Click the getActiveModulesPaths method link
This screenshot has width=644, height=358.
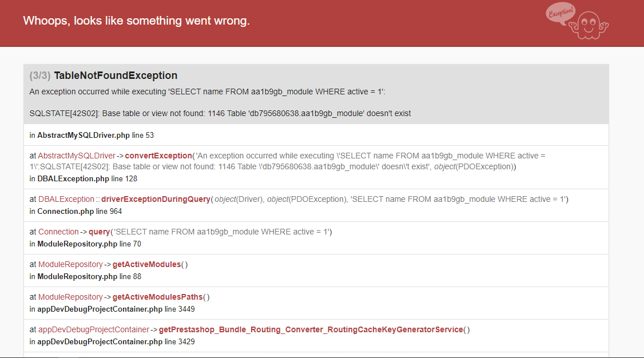click(158, 297)
